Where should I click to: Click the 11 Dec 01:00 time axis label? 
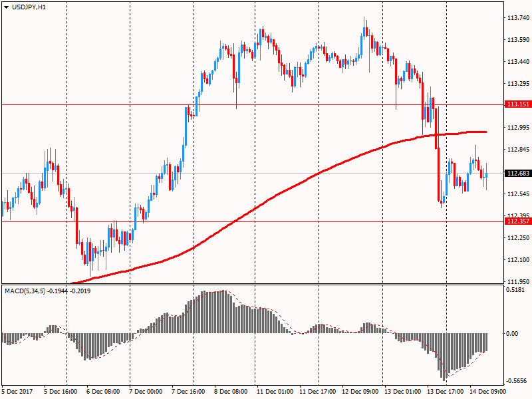point(275,392)
